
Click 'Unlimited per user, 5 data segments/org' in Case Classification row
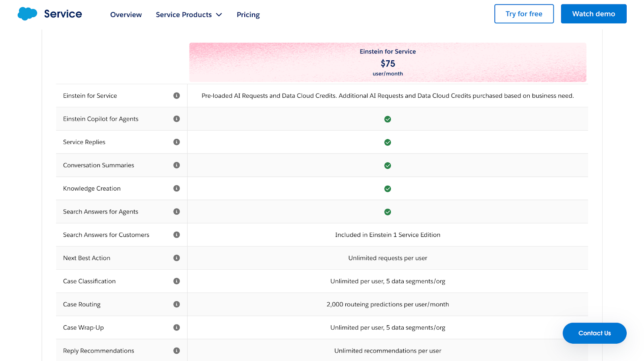pos(388,281)
